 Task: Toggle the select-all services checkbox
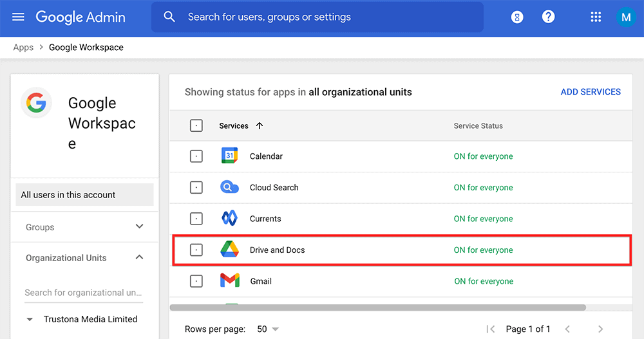[x=196, y=126]
